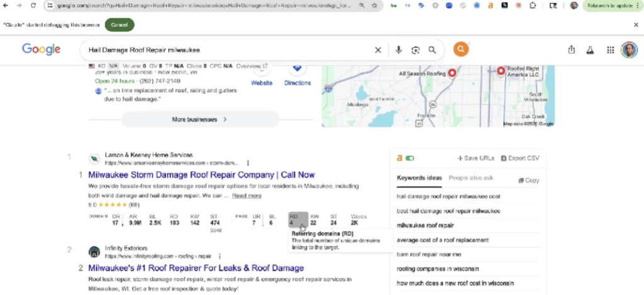The height and width of the screenshot is (295, 644).
Task: Toggle the green Ahrefs sidebar switch
Action: click(409, 158)
